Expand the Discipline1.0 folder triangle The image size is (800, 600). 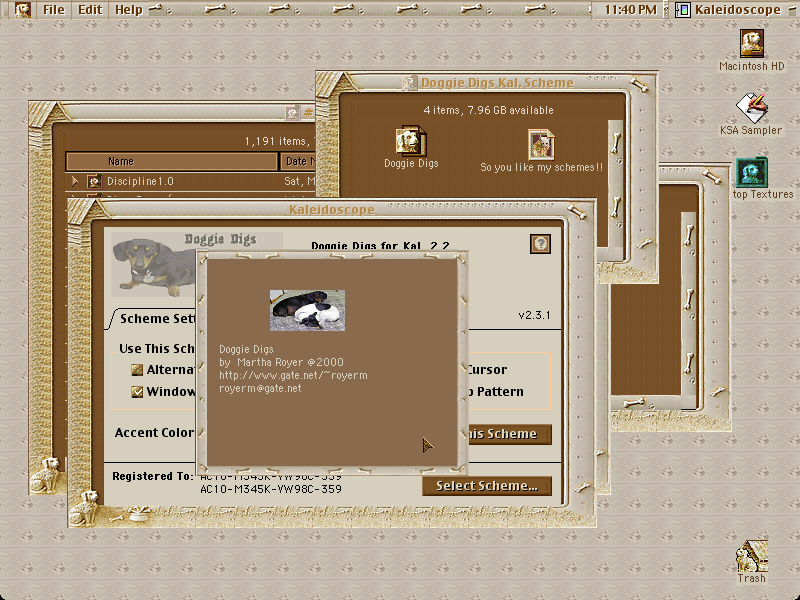click(74, 181)
